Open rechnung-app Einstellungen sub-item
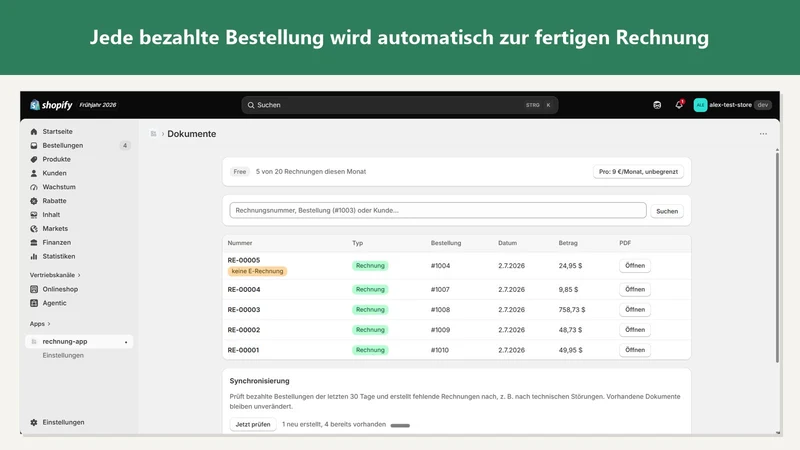 63,355
